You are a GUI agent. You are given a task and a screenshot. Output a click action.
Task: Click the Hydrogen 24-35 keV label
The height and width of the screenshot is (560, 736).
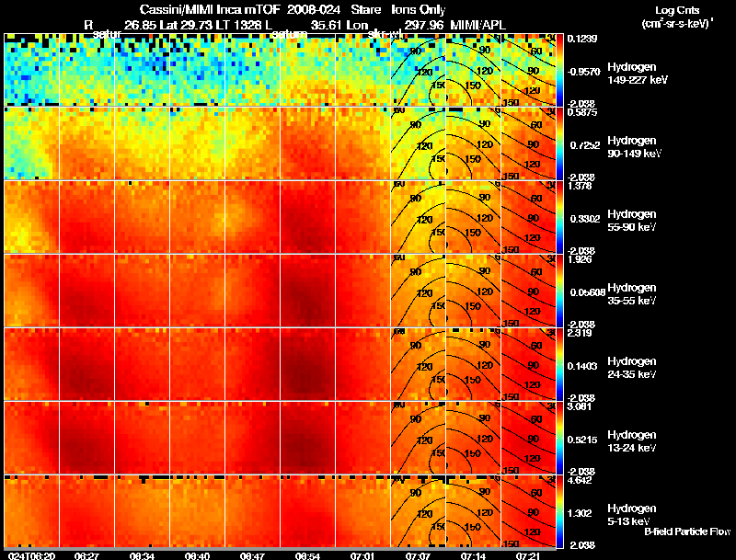click(x=632, y=368)
